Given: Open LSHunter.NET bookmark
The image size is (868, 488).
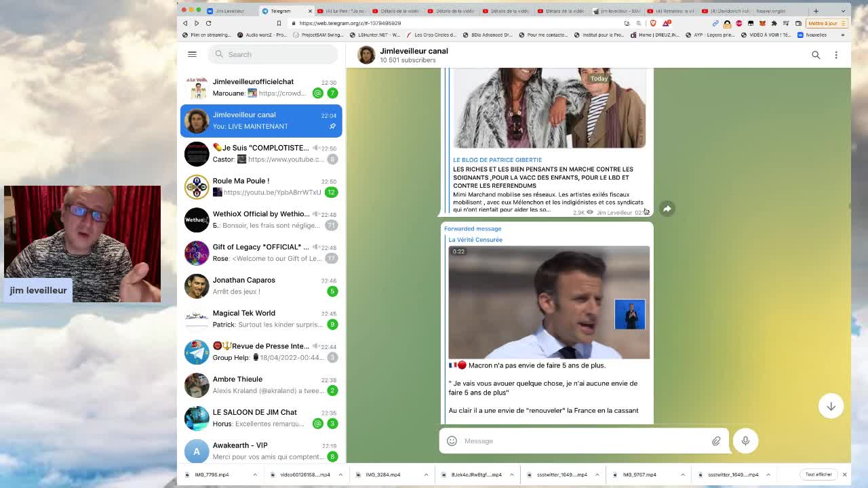Looking at the screenshot, I should tap(376, 35).
